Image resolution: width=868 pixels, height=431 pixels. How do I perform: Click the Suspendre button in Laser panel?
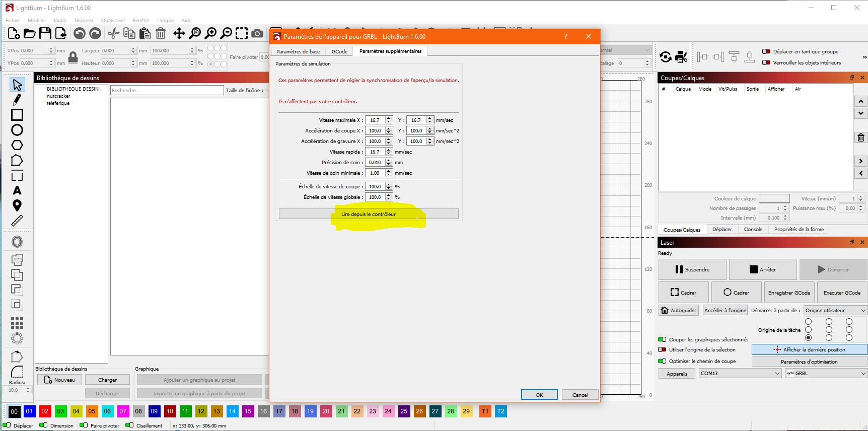pos(692,269)
